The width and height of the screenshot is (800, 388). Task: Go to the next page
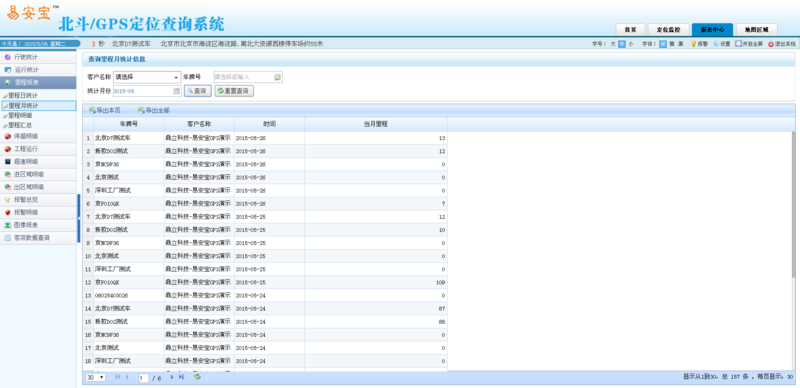tap(172, 377)
